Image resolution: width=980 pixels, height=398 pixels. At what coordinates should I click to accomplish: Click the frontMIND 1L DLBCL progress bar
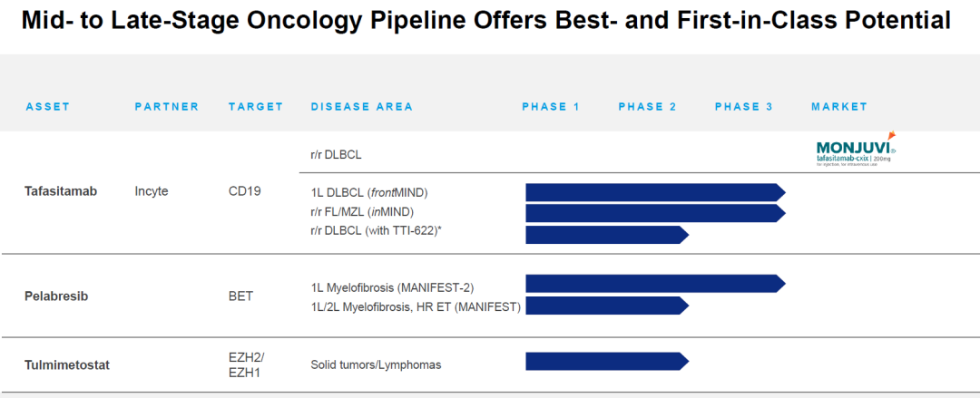pos(655,192)
